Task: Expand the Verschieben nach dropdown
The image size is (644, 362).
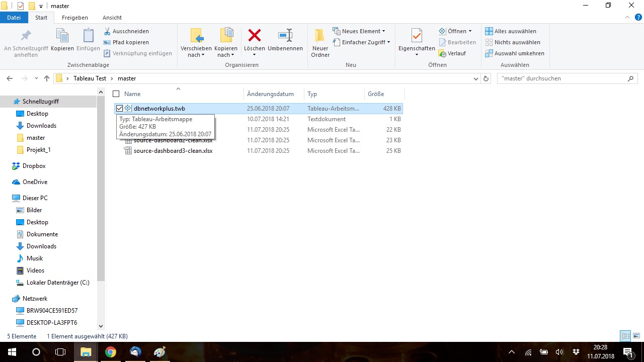Action: tap(196, 55)
